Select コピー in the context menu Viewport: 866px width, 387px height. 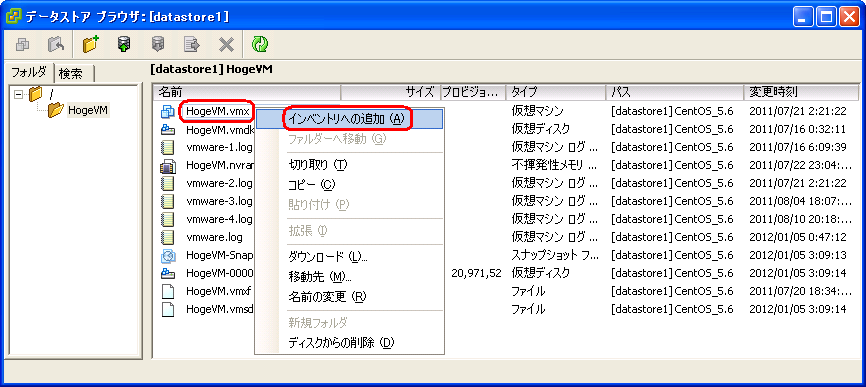coord(312,184)
